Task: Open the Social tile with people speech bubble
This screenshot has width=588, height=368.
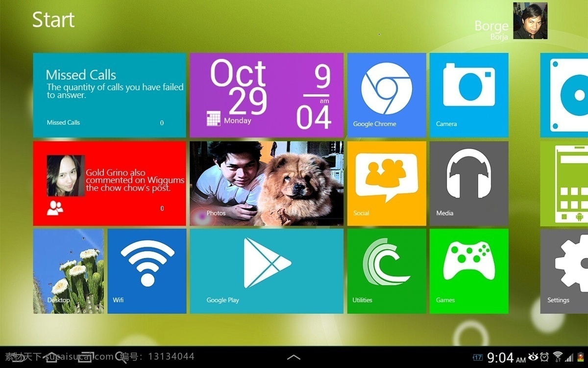Action: [x=387, y=184]
